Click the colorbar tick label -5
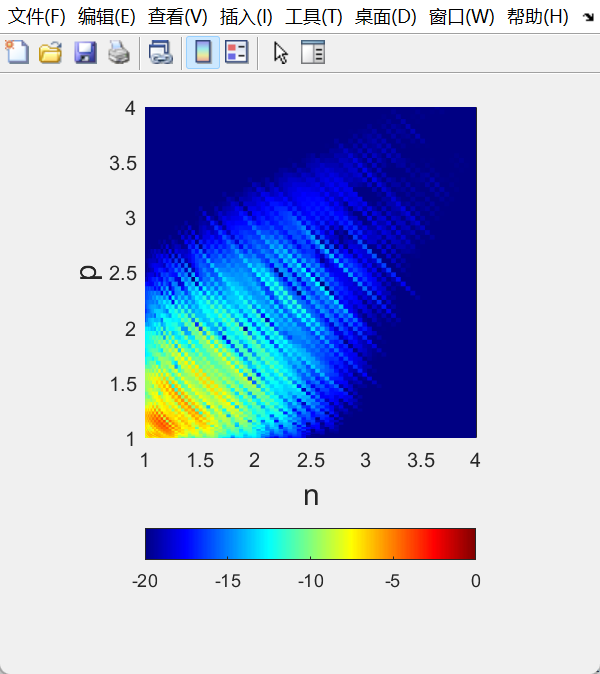Viewport: 600px width, 674px height. [x=392, y=581]
